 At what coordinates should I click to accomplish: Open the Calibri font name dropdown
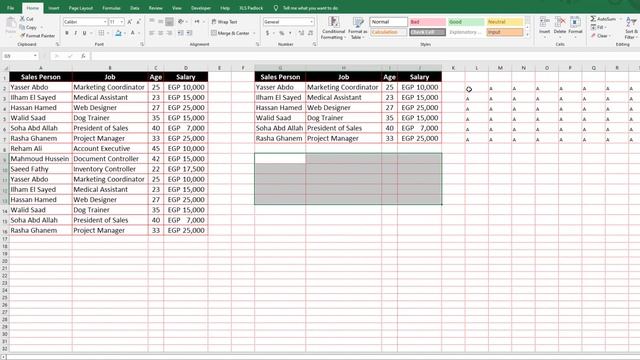pos(105,22)
